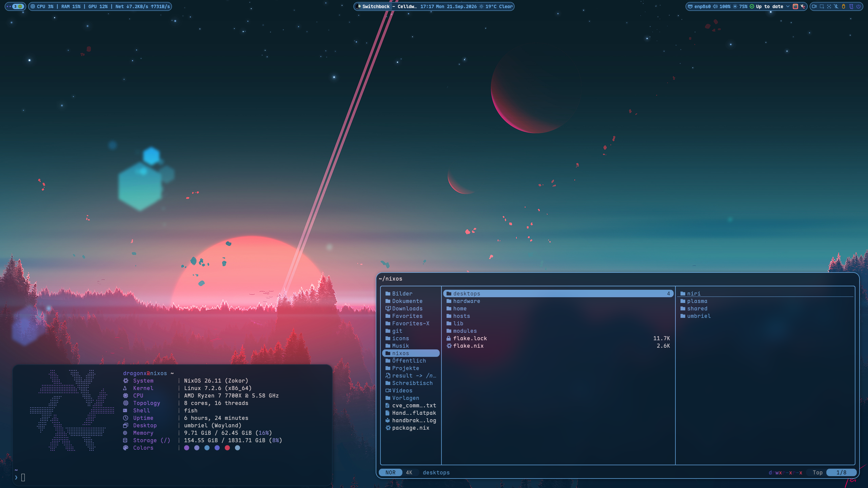
Task: Click the orange USB drive icon
Action: 844,6
